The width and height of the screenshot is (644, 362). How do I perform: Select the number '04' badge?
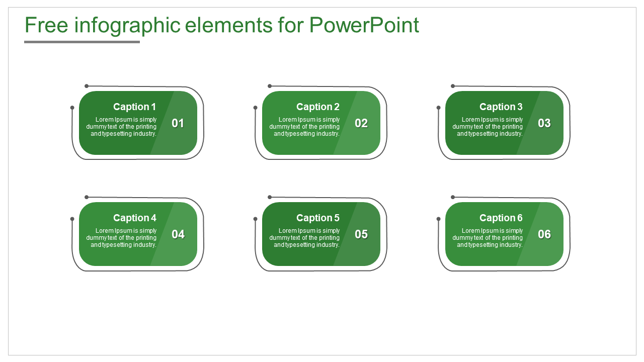click(178, 234)
